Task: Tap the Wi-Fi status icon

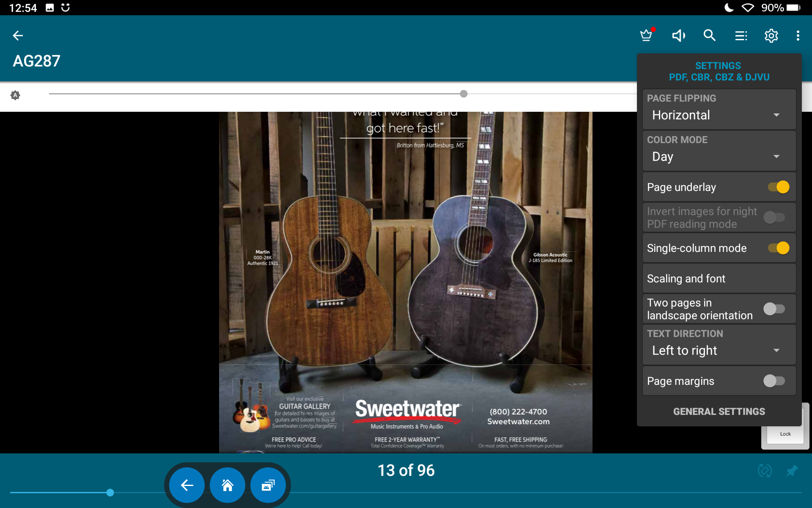Action: pos(748,8)
